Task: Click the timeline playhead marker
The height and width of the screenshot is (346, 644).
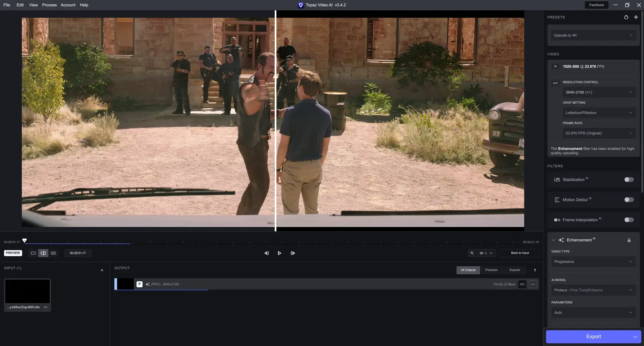Action: point(24,240)
